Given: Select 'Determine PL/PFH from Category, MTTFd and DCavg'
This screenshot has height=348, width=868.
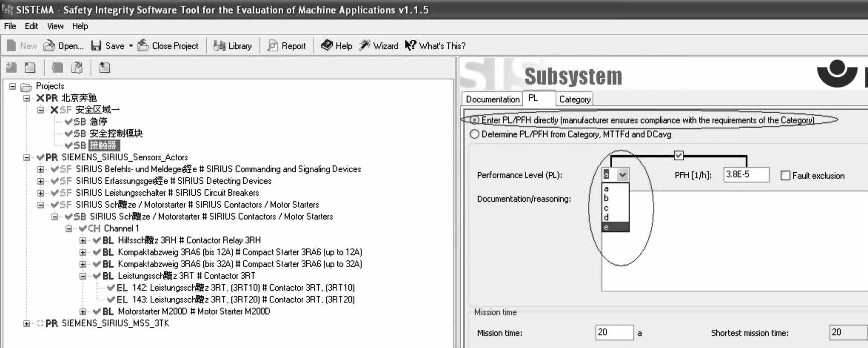Looking at the screenshot, I should pyautogui.click(x=474, y=134).
